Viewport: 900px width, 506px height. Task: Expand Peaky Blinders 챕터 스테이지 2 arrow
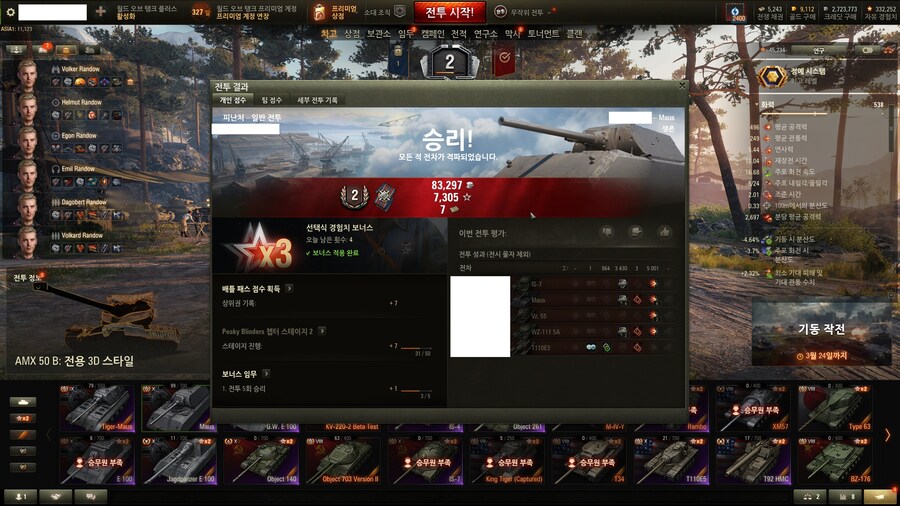tap(322, 331)
